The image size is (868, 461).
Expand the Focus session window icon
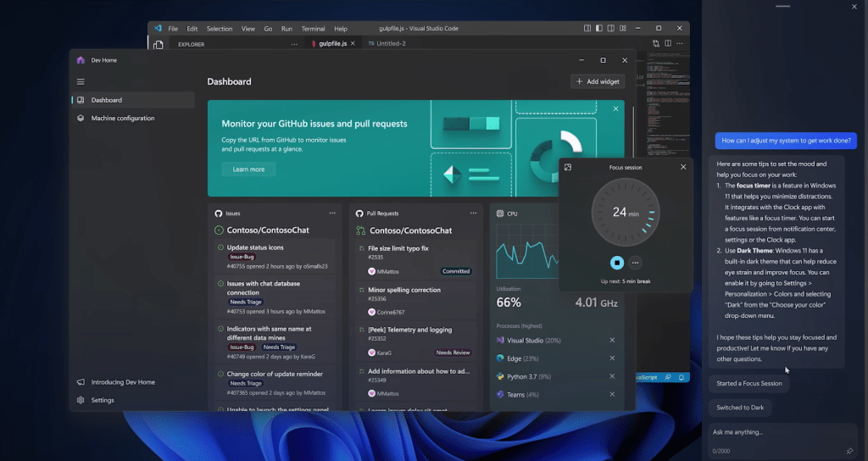[568, 167]
